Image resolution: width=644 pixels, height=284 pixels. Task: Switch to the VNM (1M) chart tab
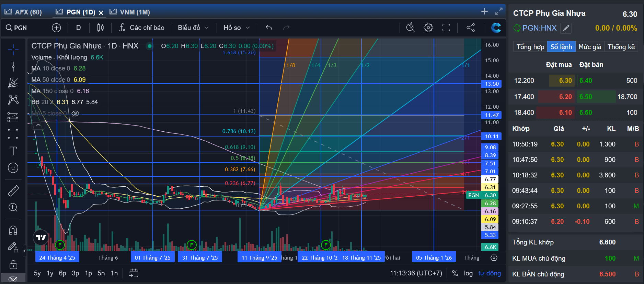tap(130, 12)
